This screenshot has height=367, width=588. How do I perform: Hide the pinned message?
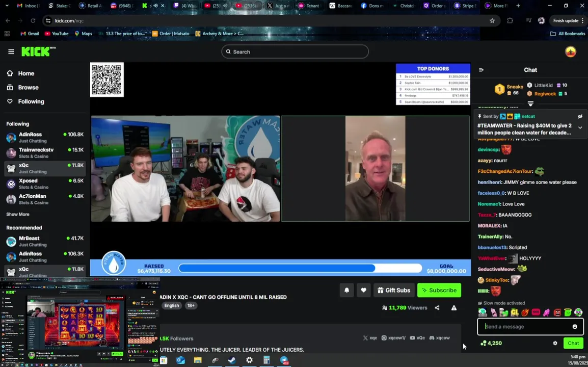click(x=580, y=116)
